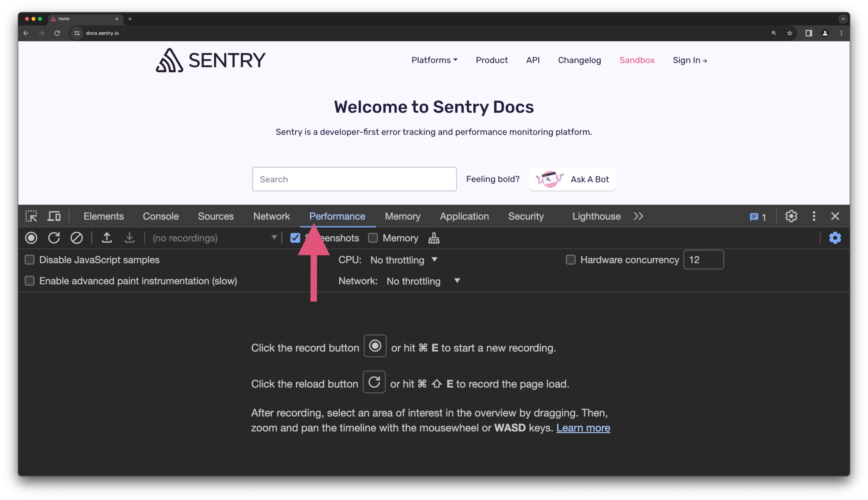
Task: Click the Sentry logo
Action: coord(210,60)
